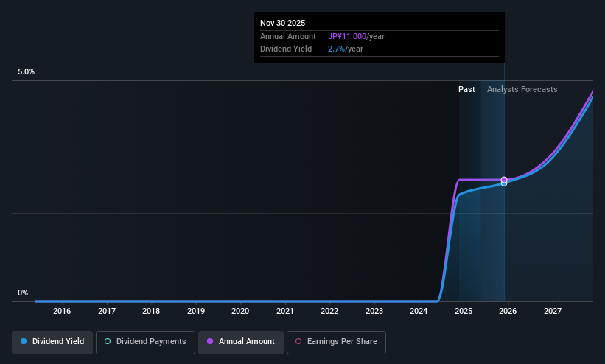The image size is (605, 364).
Task: Click the 5.0% y-axis label
Action: 26,71
